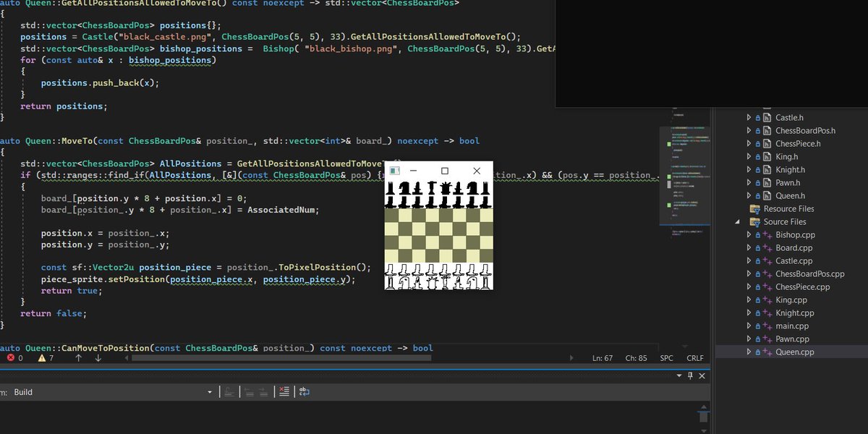Open Output window options via top-right chevron
The height and width of the screenshot is (434, 868).
678,375
